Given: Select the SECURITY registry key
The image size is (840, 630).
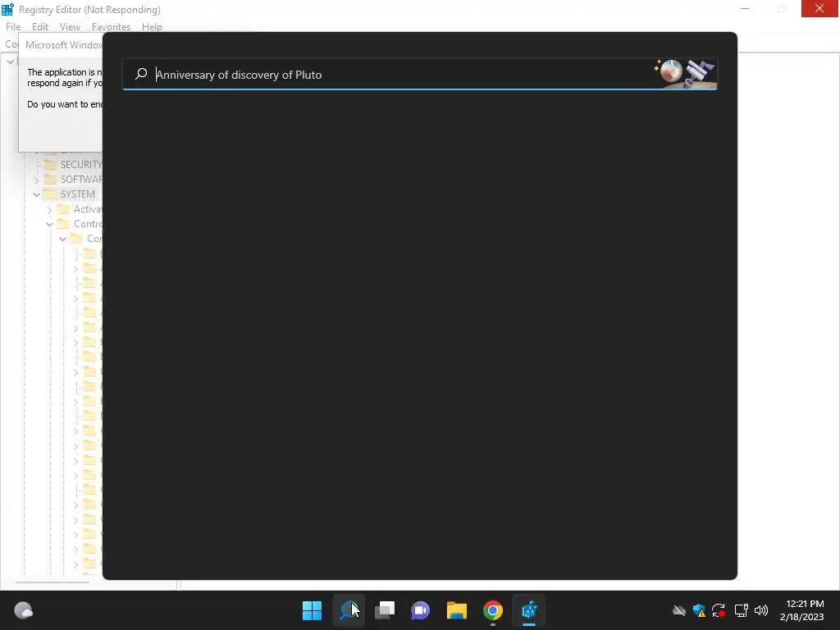Looking at the screenshot, I should (x=80, y=164).
